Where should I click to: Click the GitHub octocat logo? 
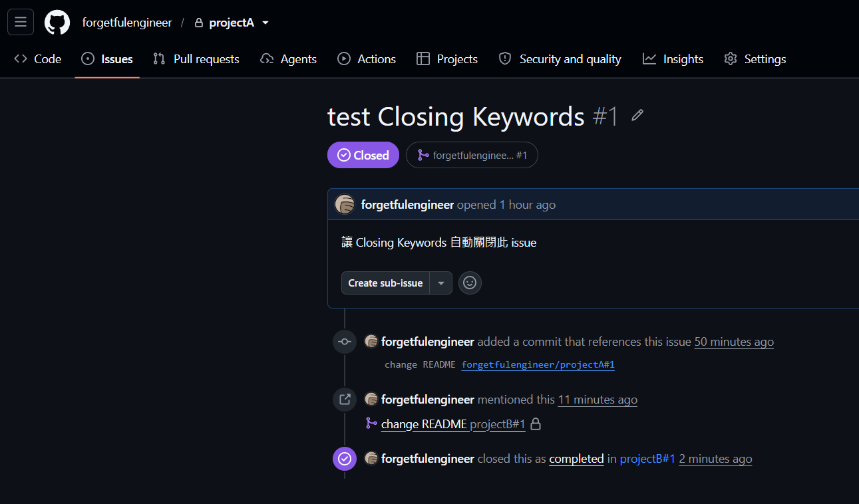pyautogui.click(x=57, y=23)
